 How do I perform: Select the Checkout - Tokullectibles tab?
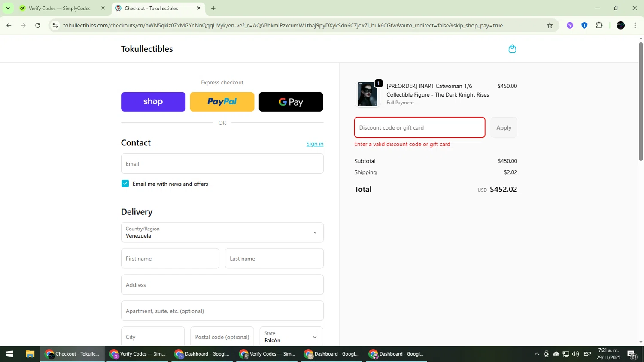158,8
